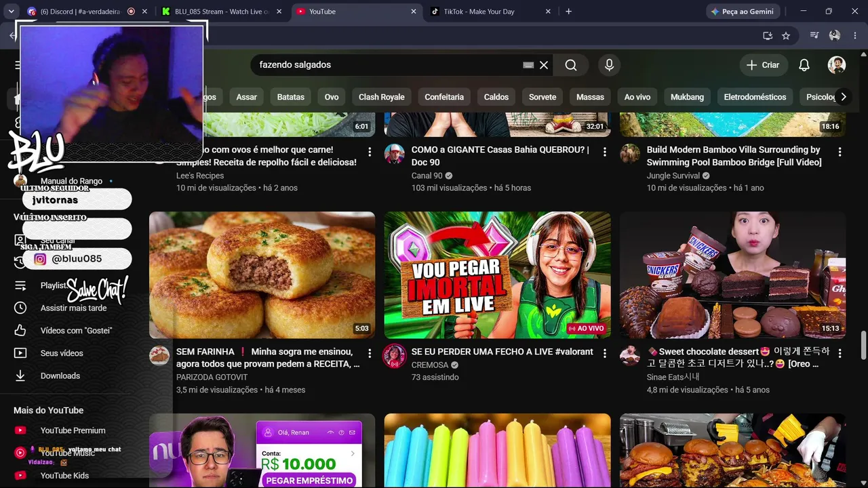Show more filter chips with right arrow
This screenshot has width=868, height=488.
(x=843, y=97)
